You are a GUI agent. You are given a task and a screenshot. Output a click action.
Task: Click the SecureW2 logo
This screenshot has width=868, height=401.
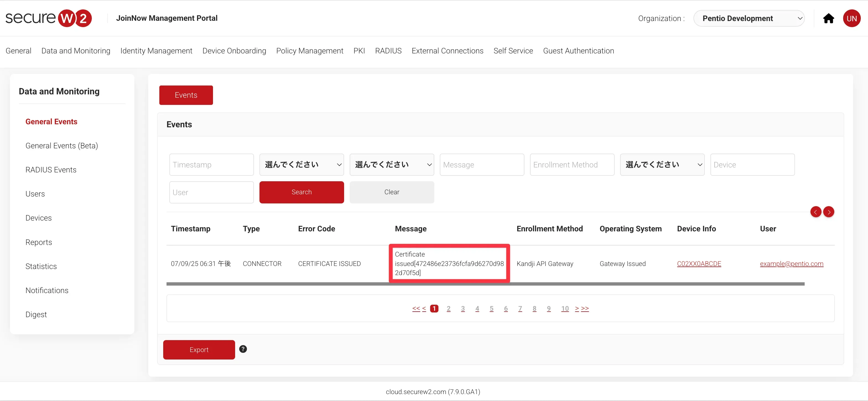tap(48, 18)
